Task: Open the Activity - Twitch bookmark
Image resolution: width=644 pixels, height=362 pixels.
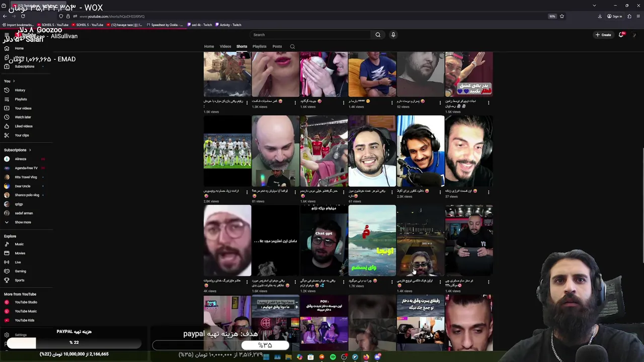Action: 228,25
